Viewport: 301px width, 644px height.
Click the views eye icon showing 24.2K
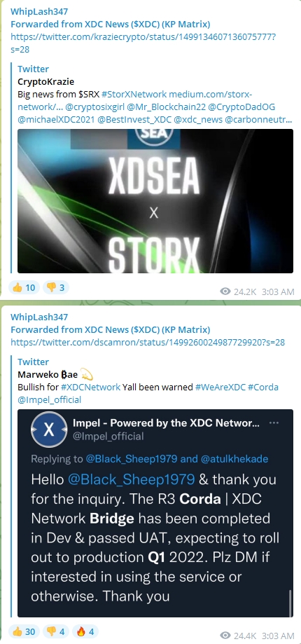point(225,292)
